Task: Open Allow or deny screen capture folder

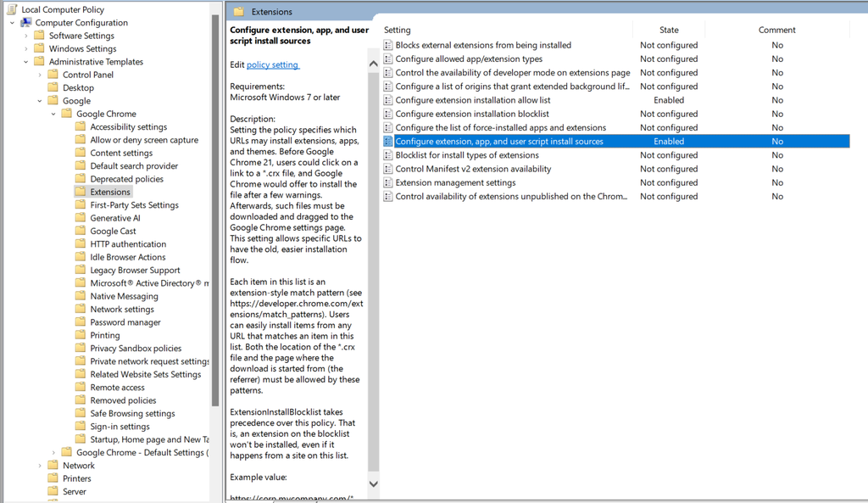Action: [144, 140]
